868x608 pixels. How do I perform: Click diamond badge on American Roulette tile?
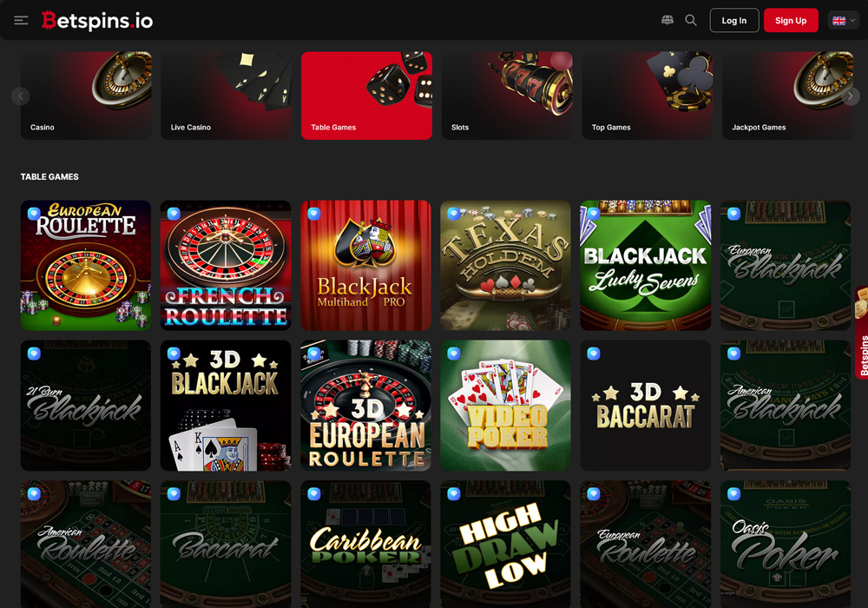tap(34, 493)
